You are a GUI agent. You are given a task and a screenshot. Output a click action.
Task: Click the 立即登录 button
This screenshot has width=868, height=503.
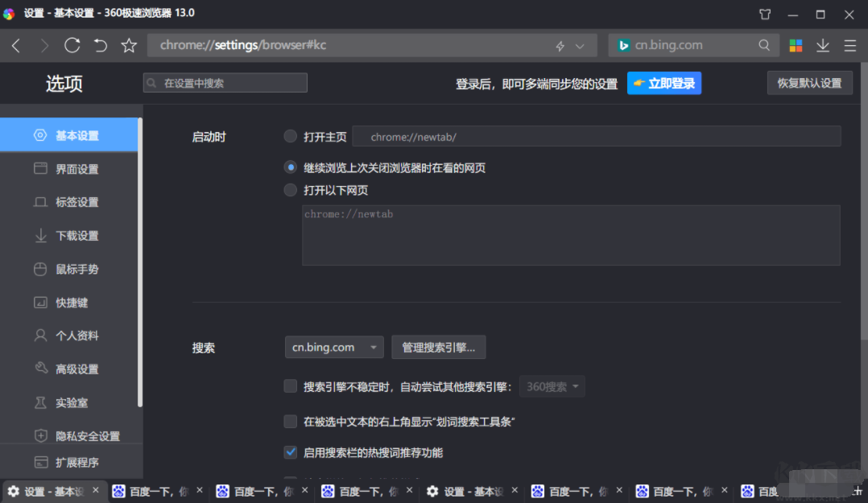tap(663, 83)
